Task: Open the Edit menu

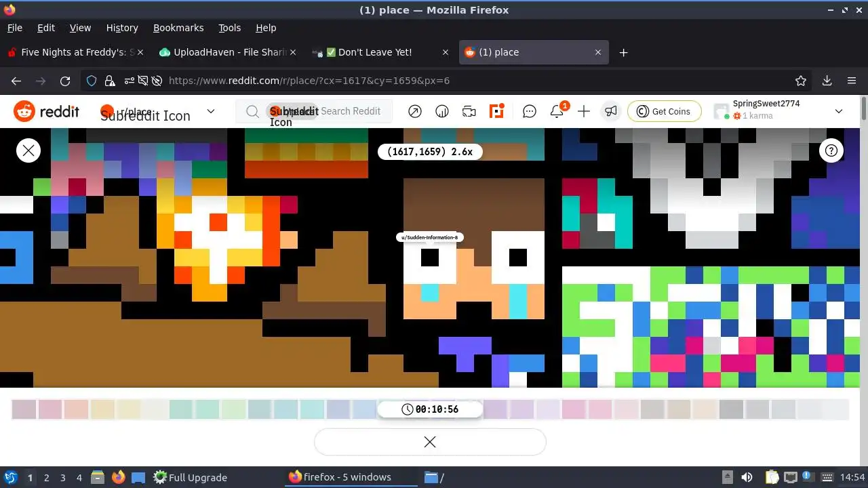Action: pyautogui.click(x=46, y=28)
